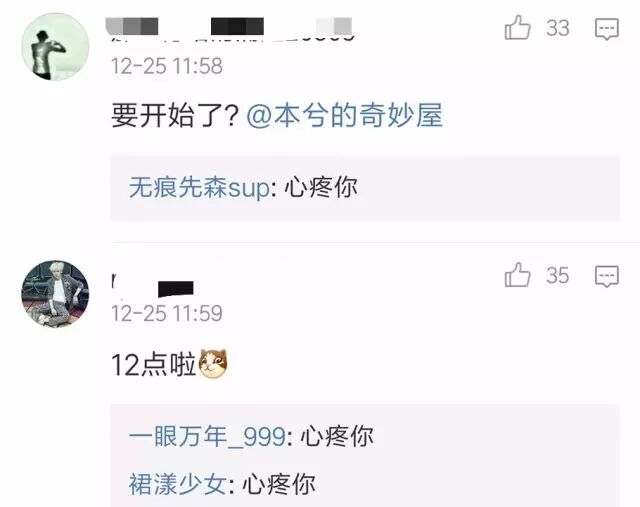The height and width of the screenshot is (507, 640).
Task: Tap the 12-25 11:58 timestamp
Action: click(x=167, y=66)
